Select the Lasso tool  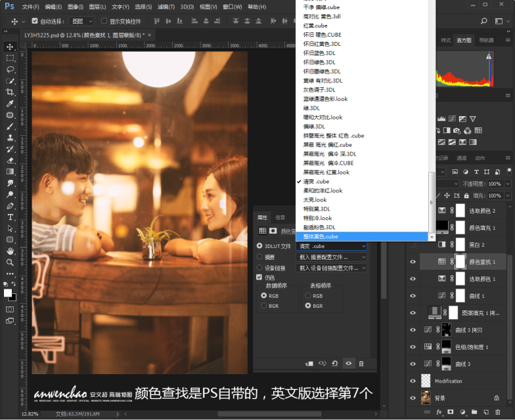[11, 70]
